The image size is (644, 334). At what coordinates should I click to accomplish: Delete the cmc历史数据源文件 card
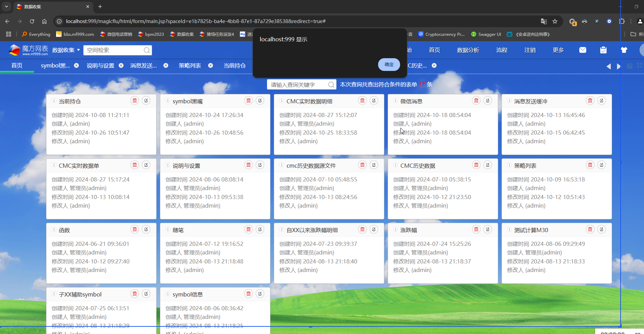pyautogui.click(x=363, y=165)
